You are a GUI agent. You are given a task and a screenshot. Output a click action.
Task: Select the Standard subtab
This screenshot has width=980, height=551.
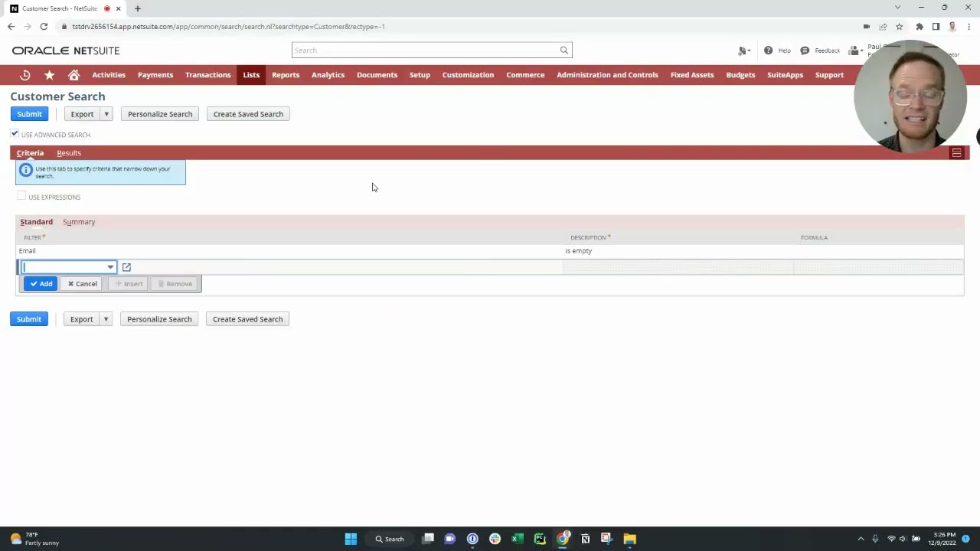36,222
